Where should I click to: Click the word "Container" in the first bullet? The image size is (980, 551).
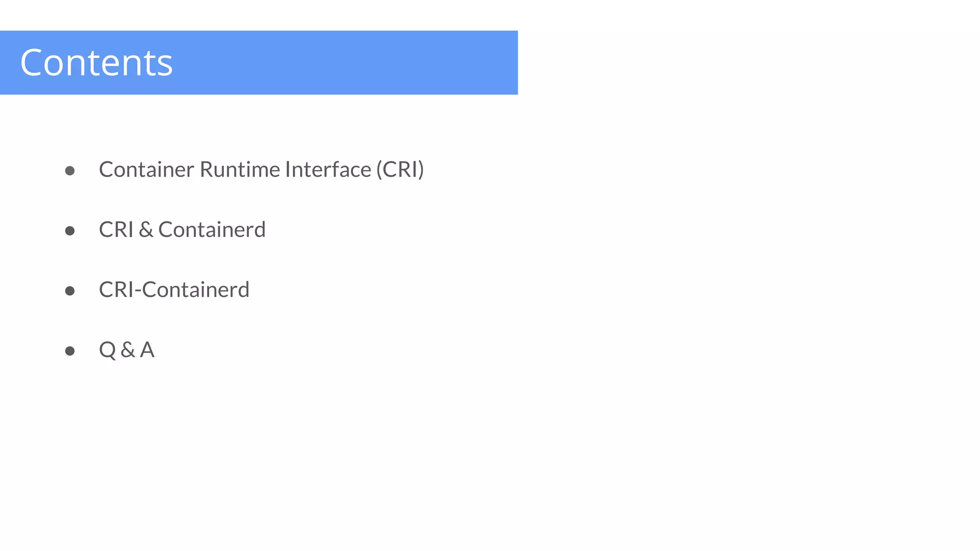146,170
